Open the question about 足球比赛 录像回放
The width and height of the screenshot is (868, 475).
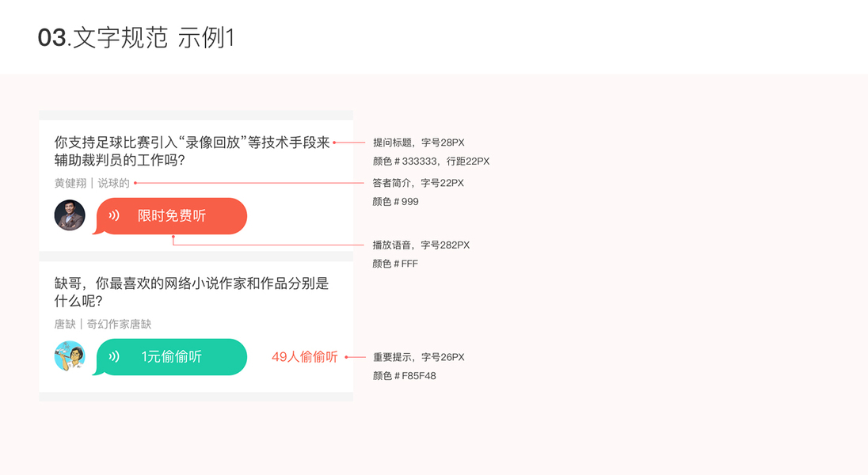pyautogui.click(x=192, y=151)
